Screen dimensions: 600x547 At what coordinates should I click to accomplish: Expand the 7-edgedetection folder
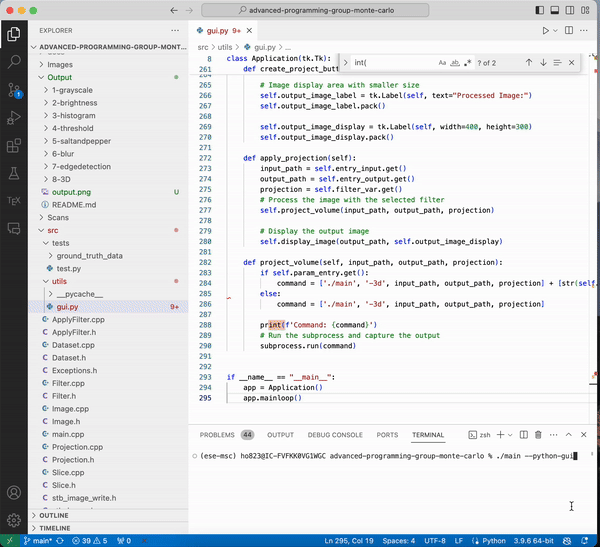[x=81, y=167]
